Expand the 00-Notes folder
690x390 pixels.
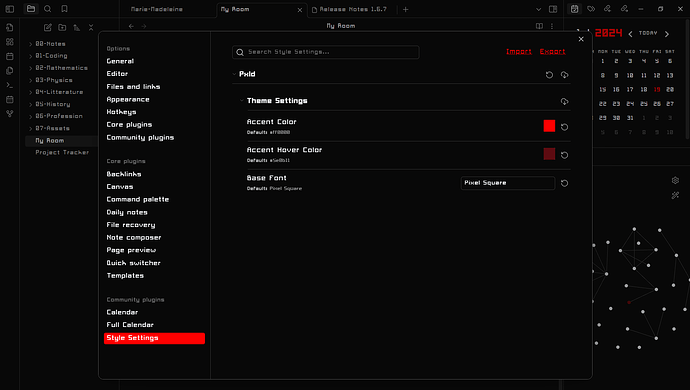tap(30, 44)
